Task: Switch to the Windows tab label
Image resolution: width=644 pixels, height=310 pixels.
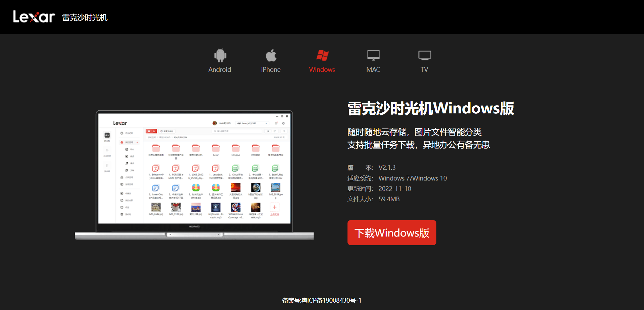Action: 322,69
